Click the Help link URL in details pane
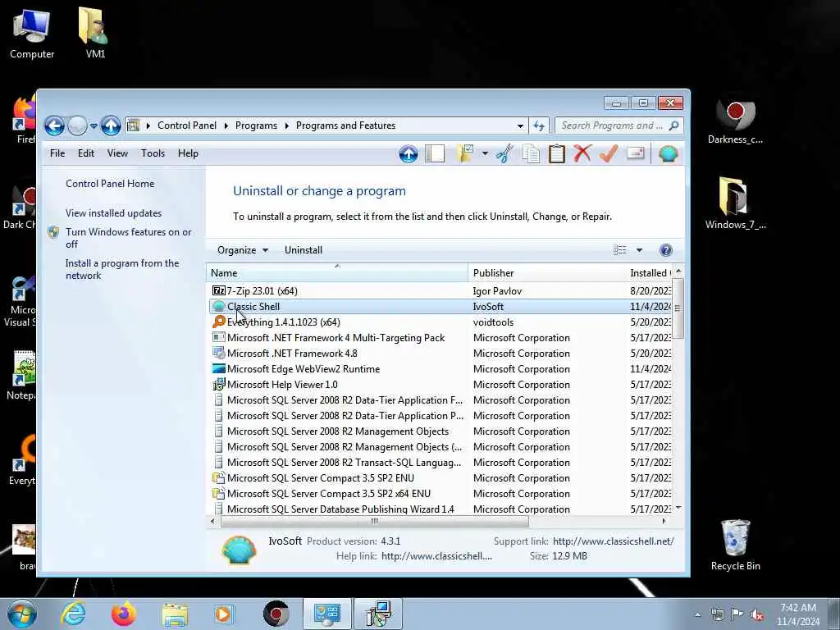 point(436,556)
